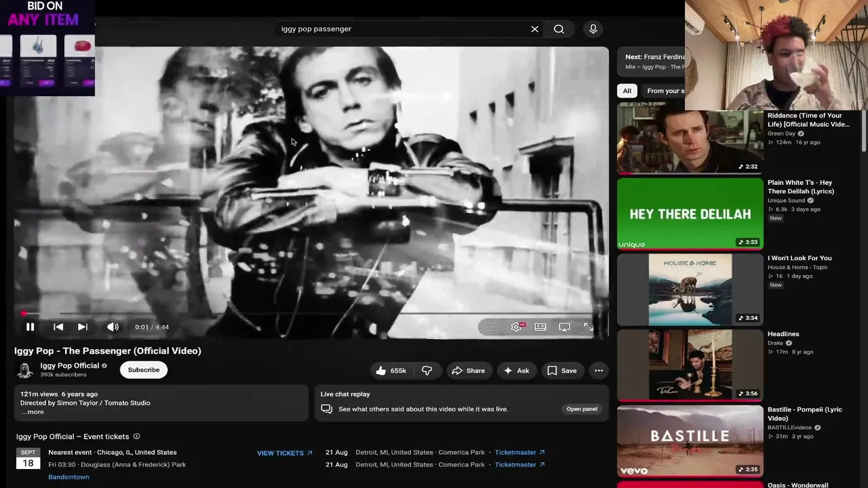
Task: Dislike the video
Action: click(427, 371)
